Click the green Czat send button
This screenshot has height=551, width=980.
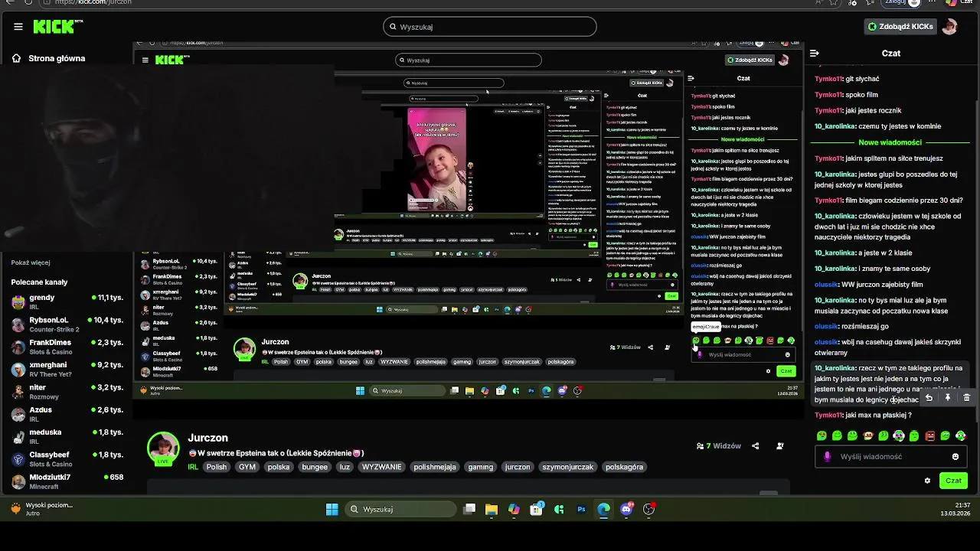(x=953, y=481)
